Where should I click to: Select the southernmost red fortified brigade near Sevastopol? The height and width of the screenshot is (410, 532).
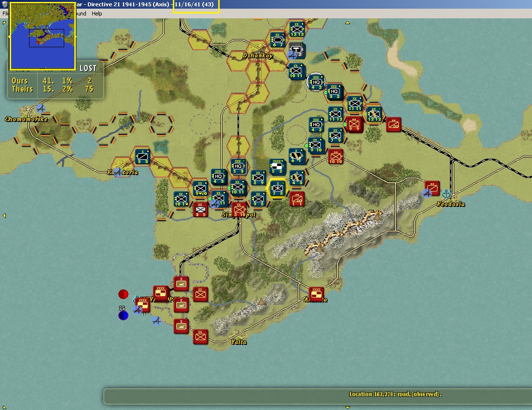(x=181, y=326)
